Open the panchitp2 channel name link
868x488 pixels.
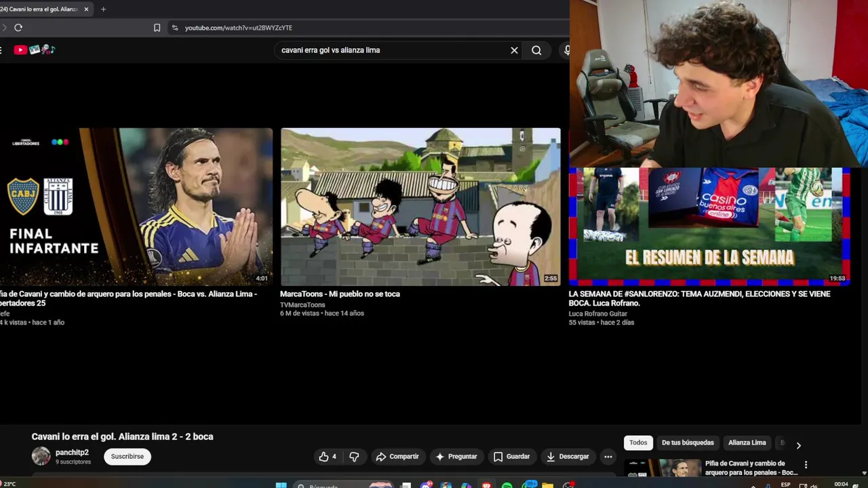(x=72, y=453)
